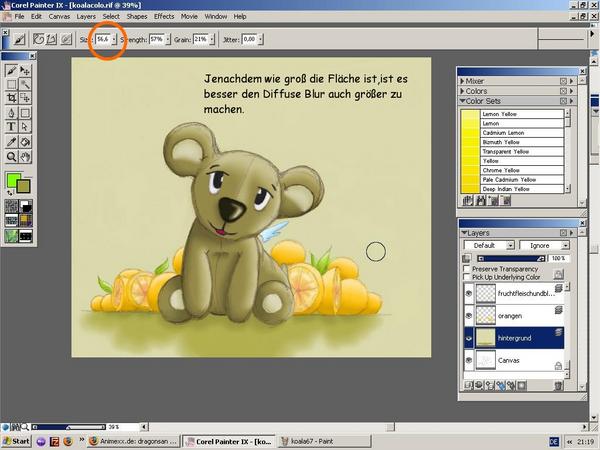Screen dimensions: 600x450
Task: Select the Selection Adjuster tool
Action: tap(25, 98)
